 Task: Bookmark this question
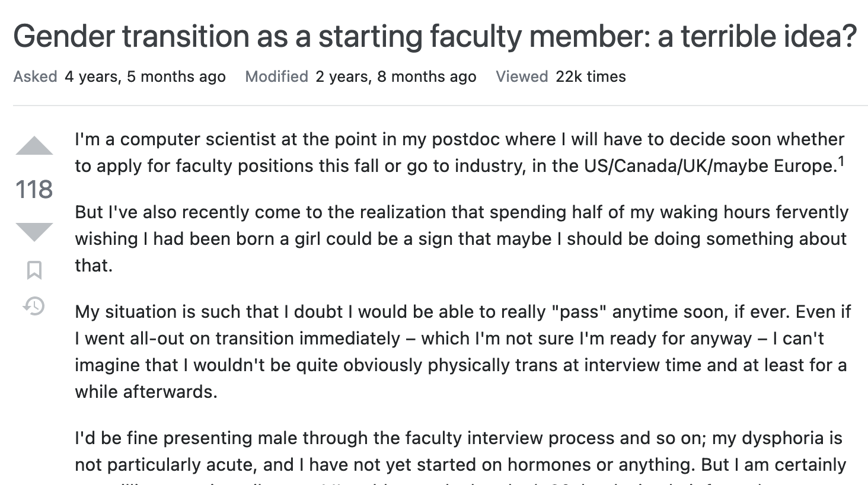34,270
